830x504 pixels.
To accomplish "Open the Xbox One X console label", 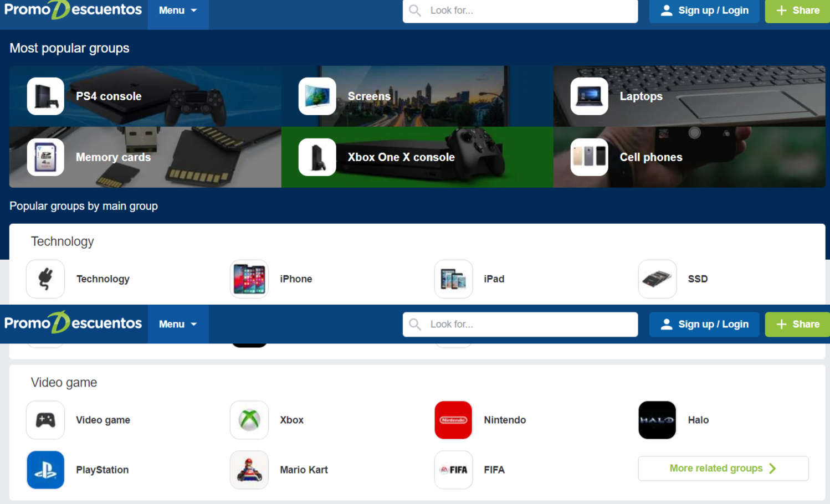I will coord(401,157).
